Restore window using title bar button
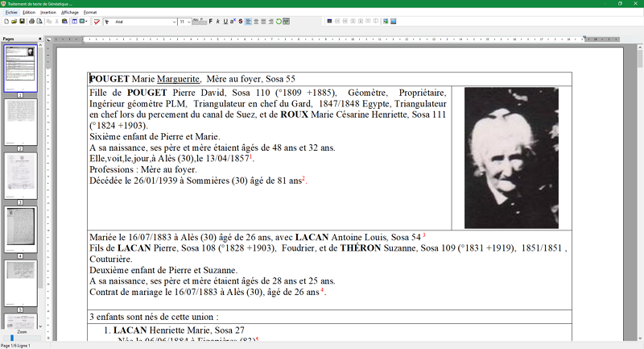Viewport: 644px width, 349px height. point(620,3)
